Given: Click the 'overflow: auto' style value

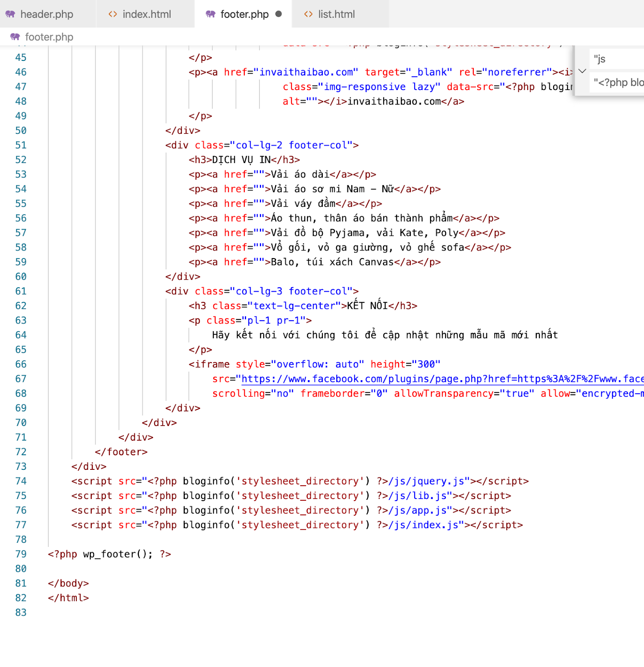Looking at the screenshot, I should click(x=317, y=364).
